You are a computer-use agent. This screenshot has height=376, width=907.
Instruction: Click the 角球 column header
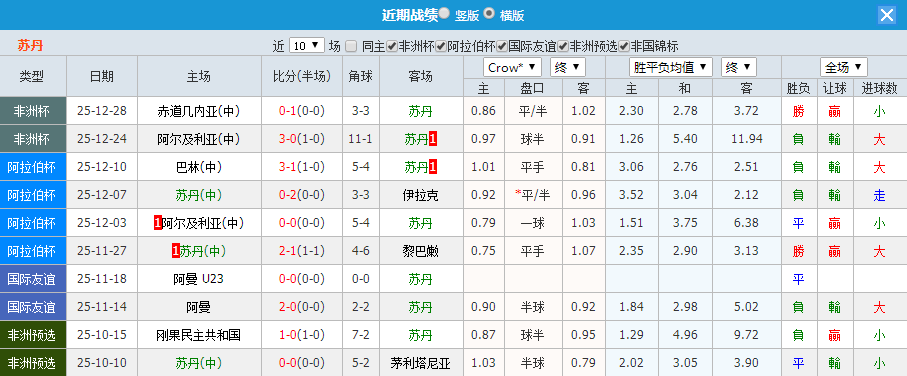(x=361, y=76)
